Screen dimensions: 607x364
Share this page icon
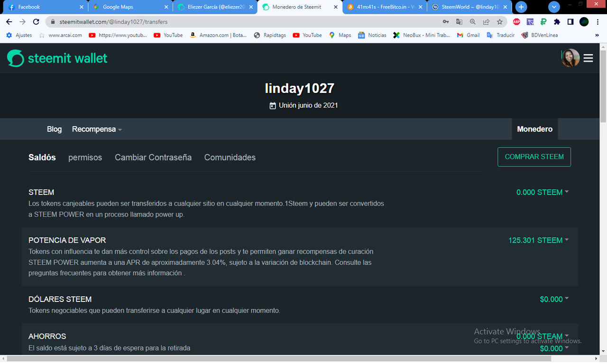[486, 22]
